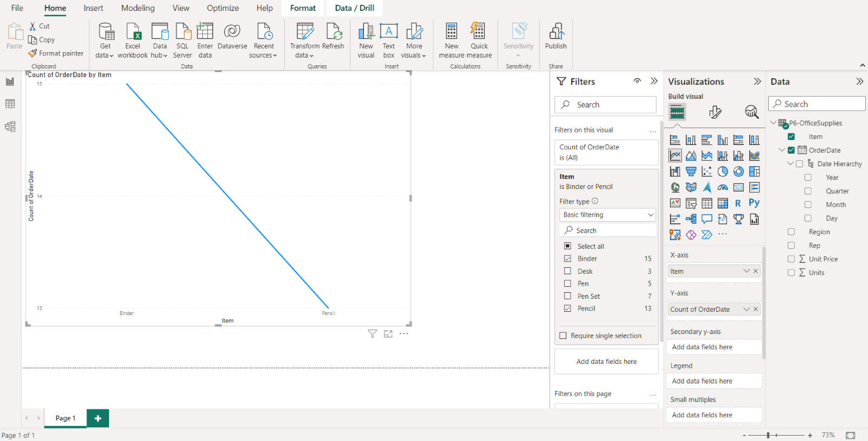868x441 pixels.
Task: Tick the Region field checkbox
Action: (791, 232)
